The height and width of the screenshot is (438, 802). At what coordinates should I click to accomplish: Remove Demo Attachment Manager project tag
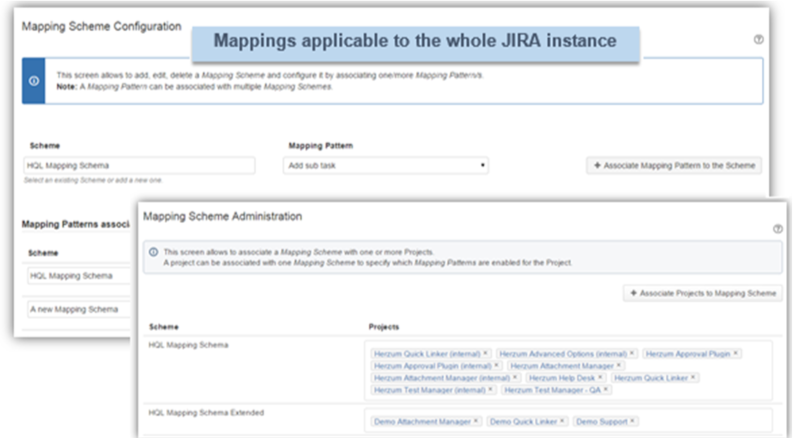pyautogui.click(x=476, y=421)
